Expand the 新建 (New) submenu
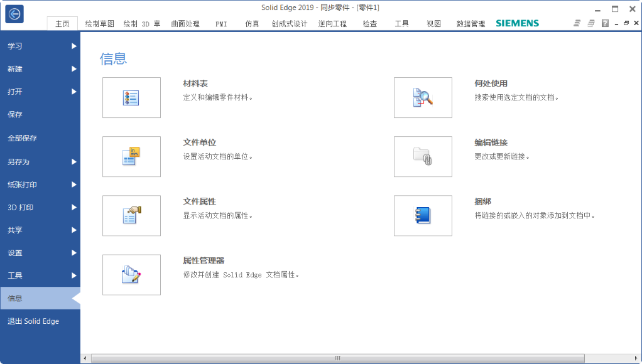 [40, 69]
